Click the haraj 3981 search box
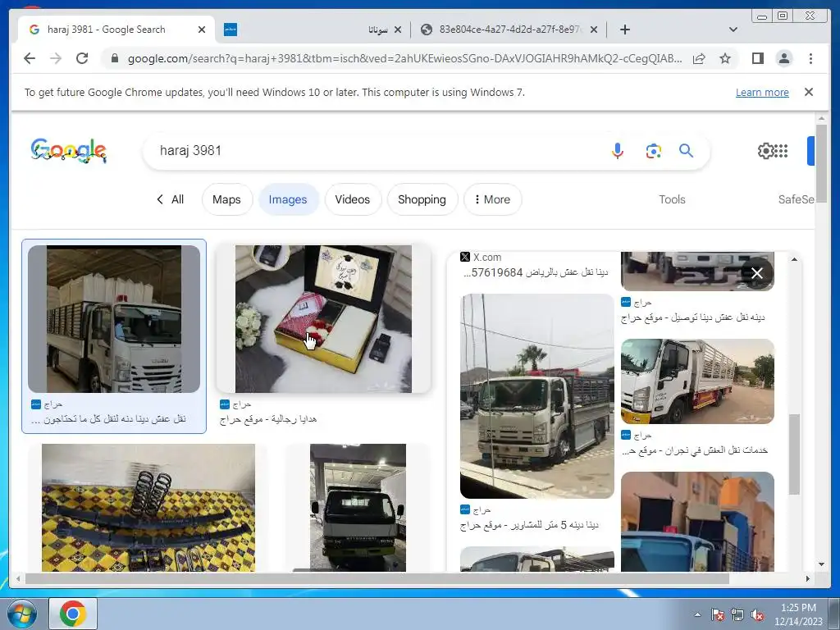This screenshot has height=630, width=840. 375,151
